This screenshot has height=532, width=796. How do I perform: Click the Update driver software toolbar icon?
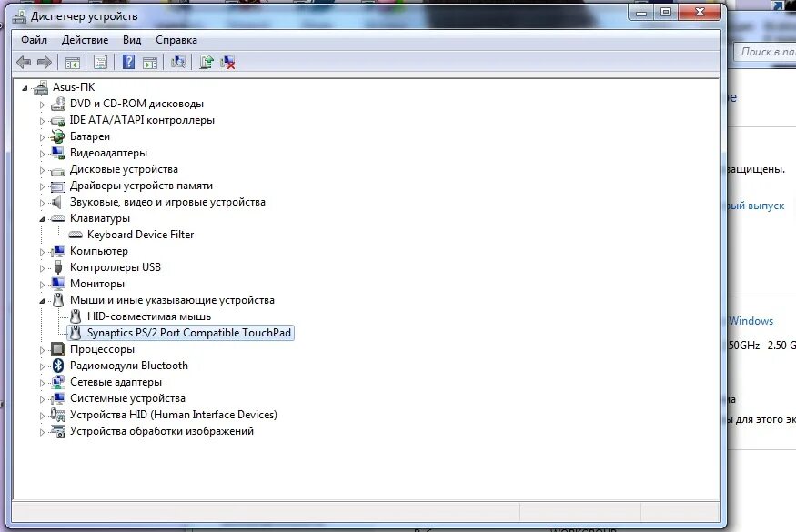click(207, 62)
